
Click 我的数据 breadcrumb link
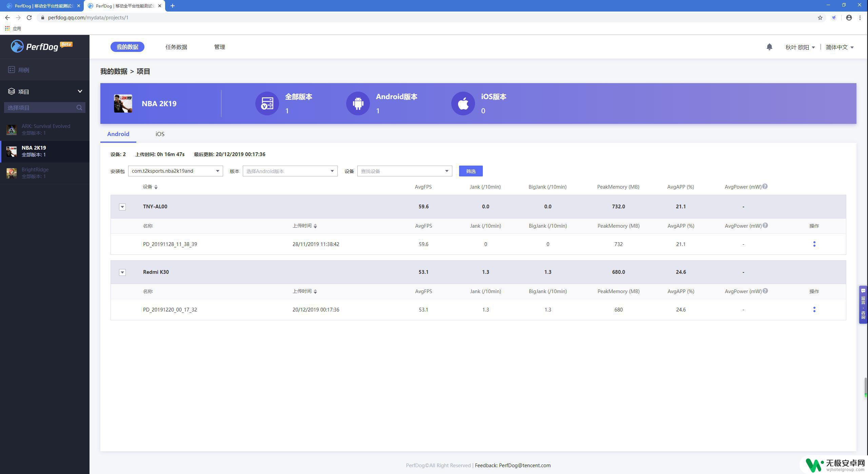pyautogui.click(x=114, y=71)
